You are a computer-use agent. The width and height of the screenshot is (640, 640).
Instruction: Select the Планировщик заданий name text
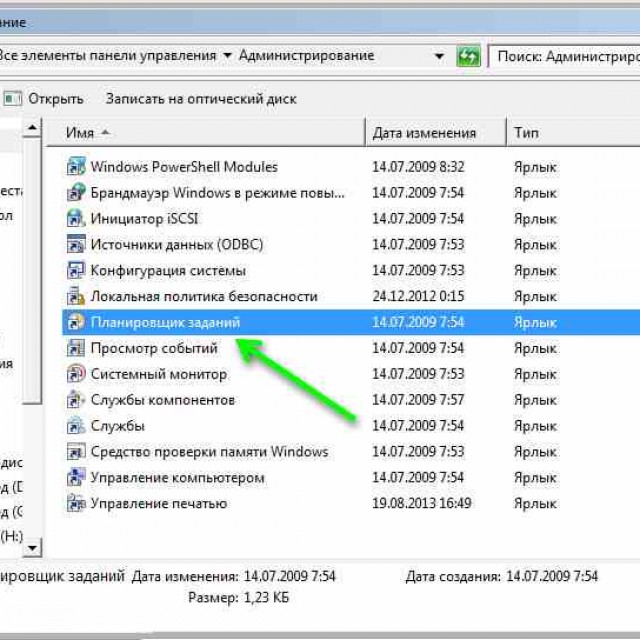(x=165, y=322)
